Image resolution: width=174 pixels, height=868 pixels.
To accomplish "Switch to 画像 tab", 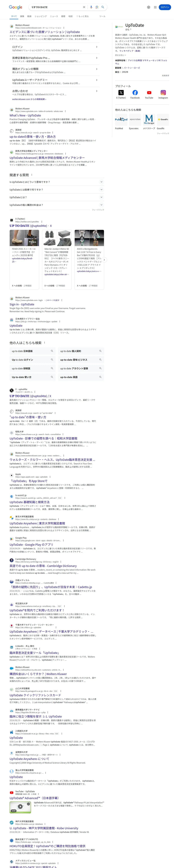I will tap(22, 16).
